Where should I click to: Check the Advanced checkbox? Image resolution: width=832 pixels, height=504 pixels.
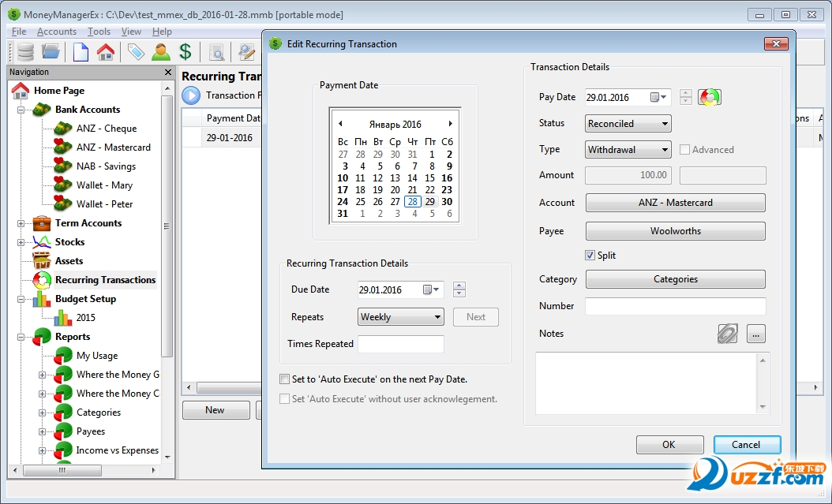(684, 150)
